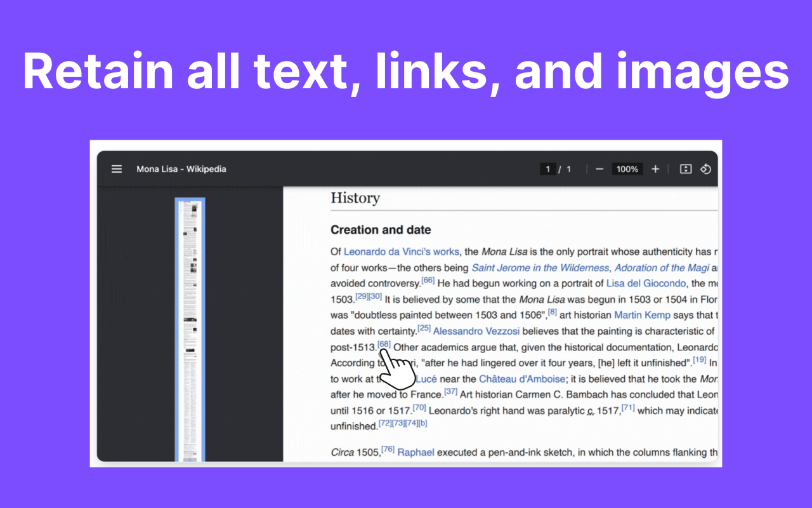Select the page 1 thumbnail in the sidebar
812x508 pixels.
[x=190, y=329]
